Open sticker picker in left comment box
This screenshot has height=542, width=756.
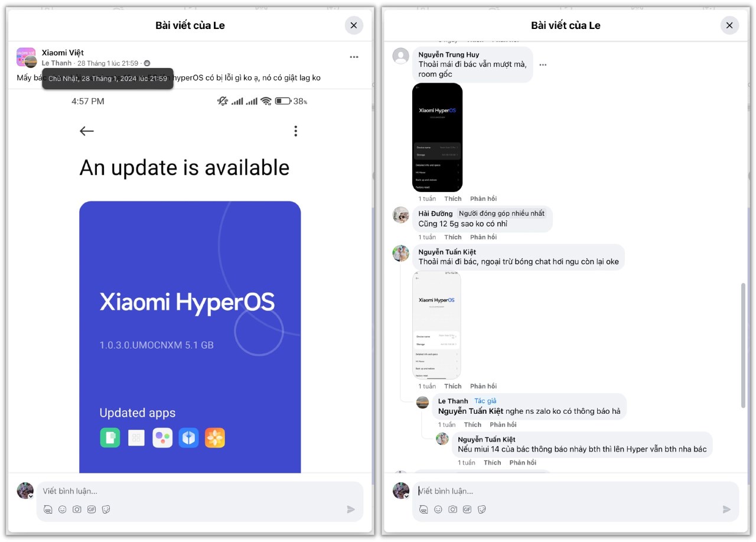pyautogui.click(x=106, y=509)
